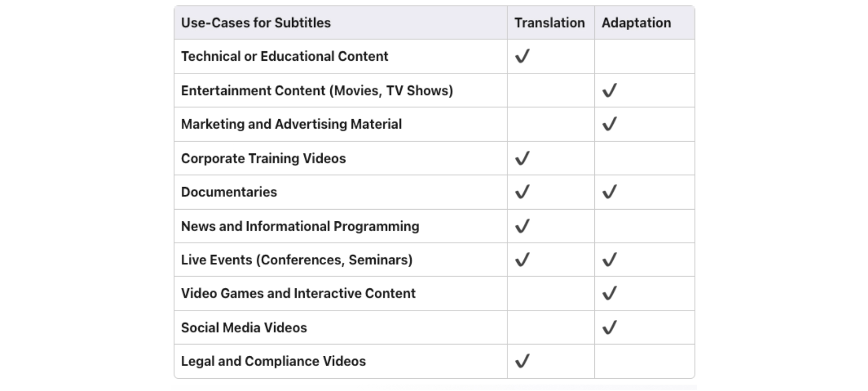Click the Translation checkmark for Technical or Educational Content
The width and height of the screenshot is (868, 391).
(522, 56)
